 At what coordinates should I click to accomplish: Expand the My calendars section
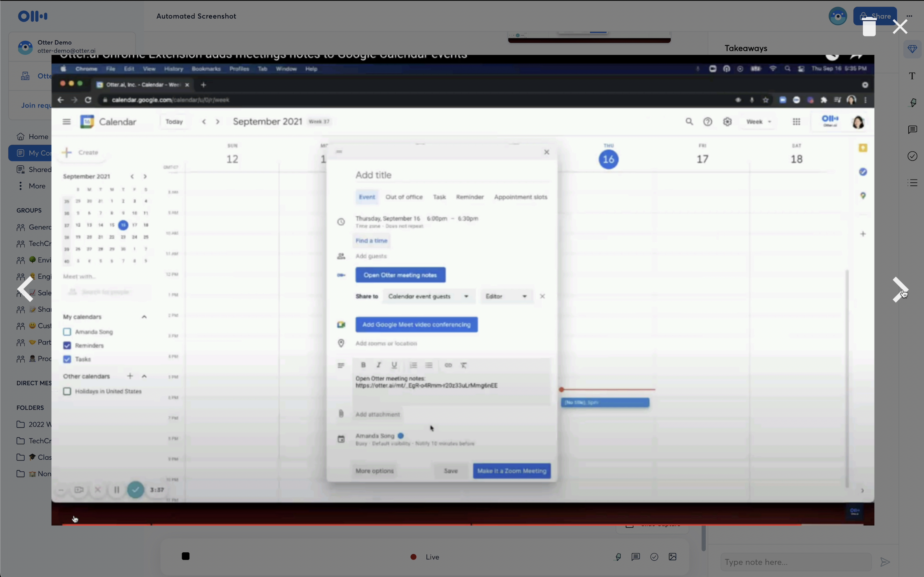click(144, 316)
